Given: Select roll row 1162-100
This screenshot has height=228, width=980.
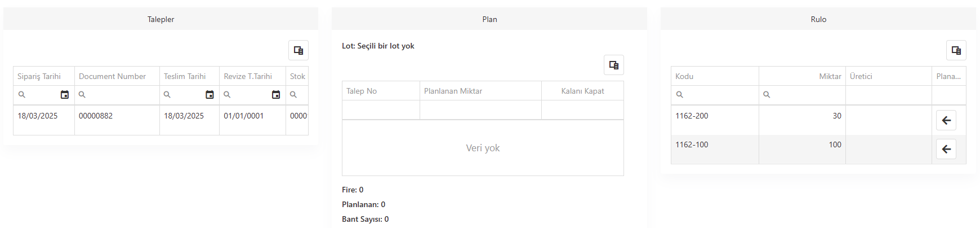Looking at the screenshot, I should tap(818, 149).
